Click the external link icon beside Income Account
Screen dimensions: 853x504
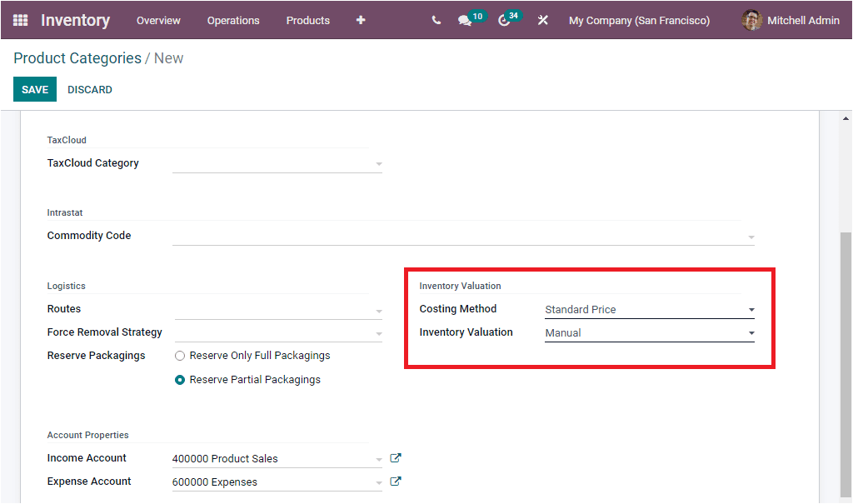396,457
